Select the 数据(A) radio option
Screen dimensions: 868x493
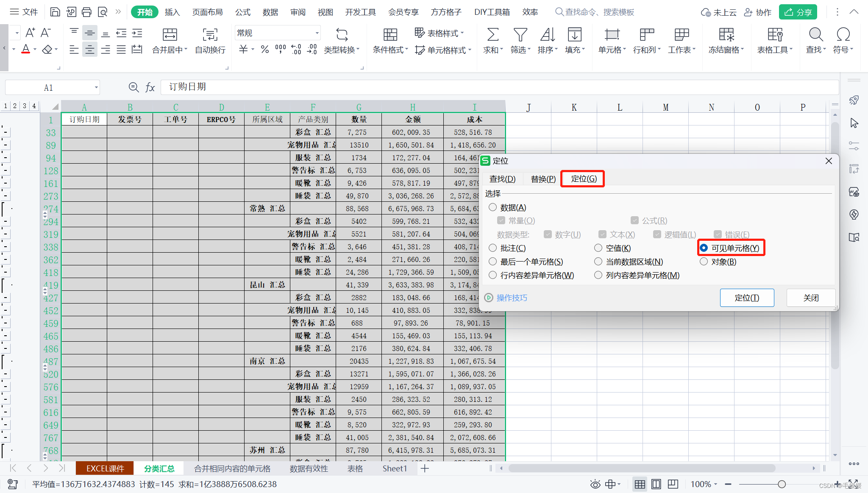tap(492, 207)
